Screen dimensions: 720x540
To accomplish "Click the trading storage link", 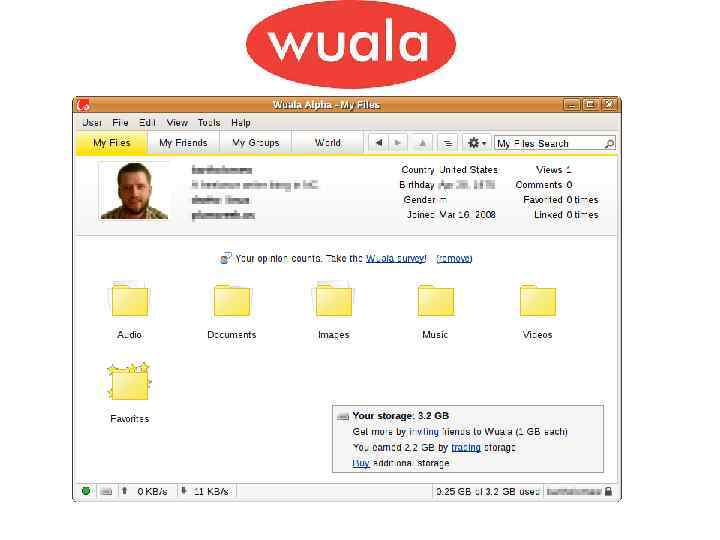I will click(x=466, y=447).
